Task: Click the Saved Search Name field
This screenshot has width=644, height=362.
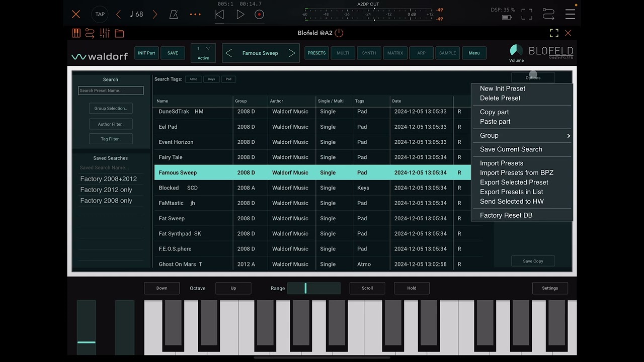Action: [x=111, y=168]
